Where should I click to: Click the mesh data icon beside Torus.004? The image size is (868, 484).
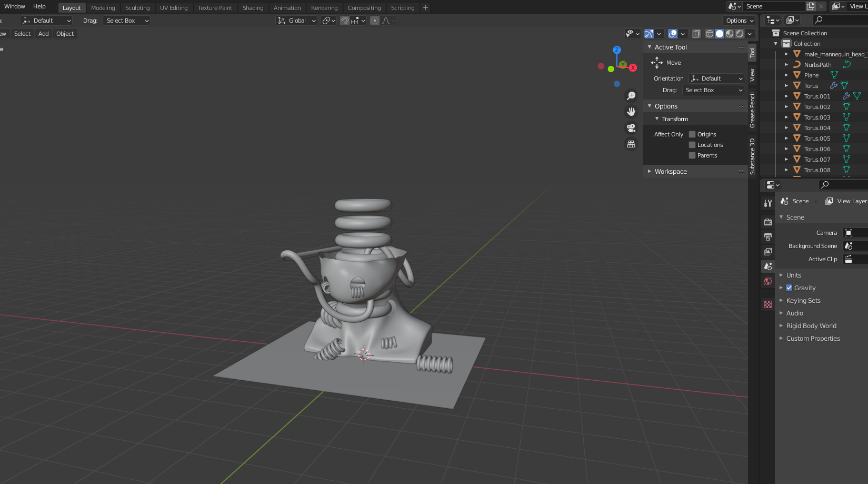pyautogui.click(x=846, y=127)
